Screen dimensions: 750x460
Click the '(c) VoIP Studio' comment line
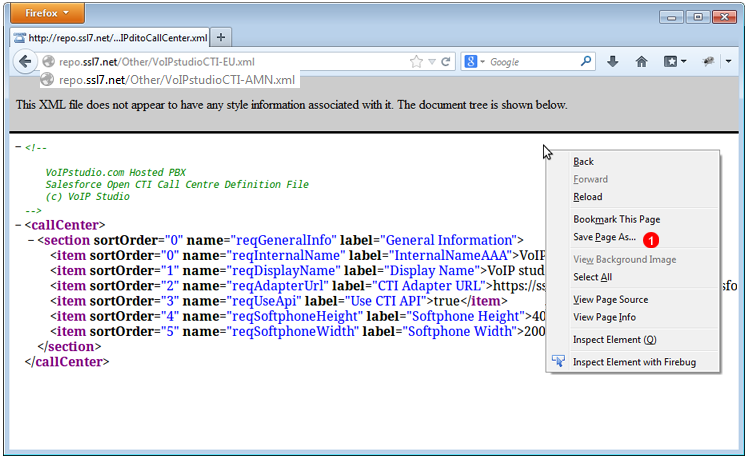[87, 197]
